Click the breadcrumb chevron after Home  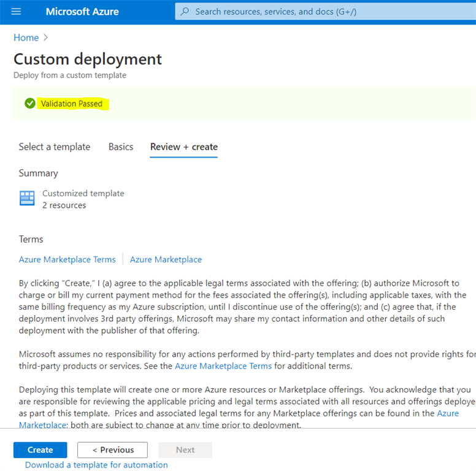click(x=45, y=37)
